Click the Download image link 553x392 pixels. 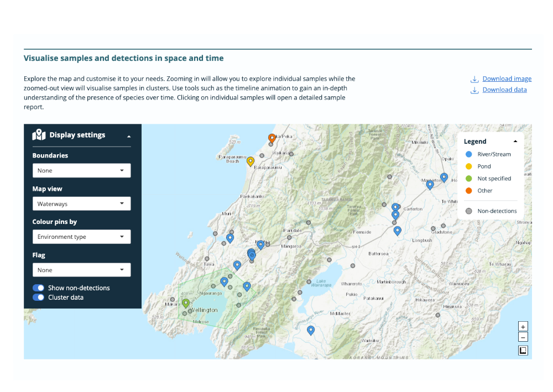507,79
